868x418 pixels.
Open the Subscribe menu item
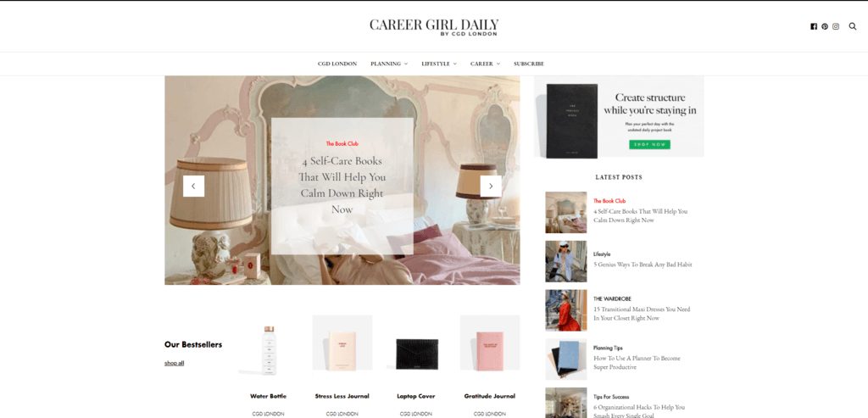pos(529,64)
